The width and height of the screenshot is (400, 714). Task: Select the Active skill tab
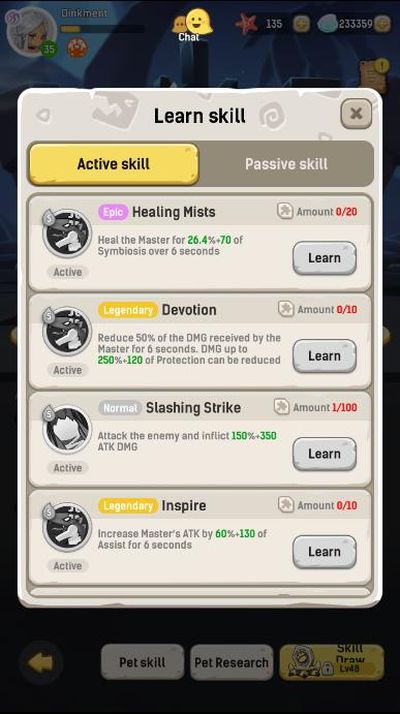(x=113, y=164)
